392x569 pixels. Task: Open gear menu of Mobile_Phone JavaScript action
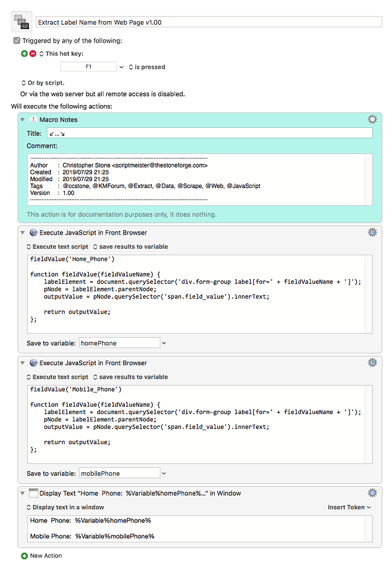[x=373, y=362]
